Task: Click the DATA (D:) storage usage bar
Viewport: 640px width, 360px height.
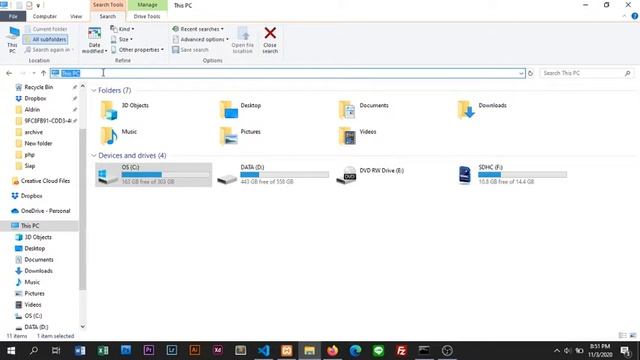Action: pyautogui.click(x=284, y=174)
